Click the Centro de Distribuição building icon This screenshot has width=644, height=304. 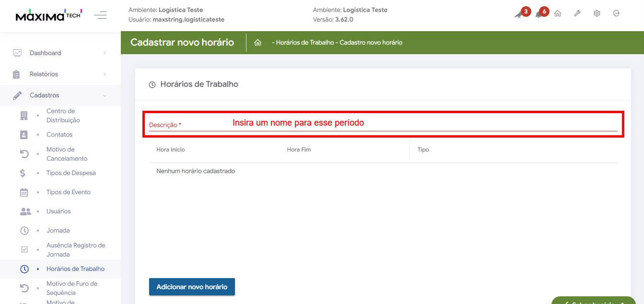24,116
